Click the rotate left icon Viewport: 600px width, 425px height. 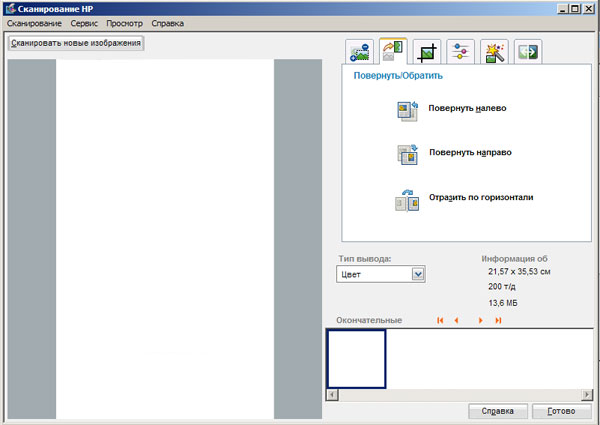(407, 111)
